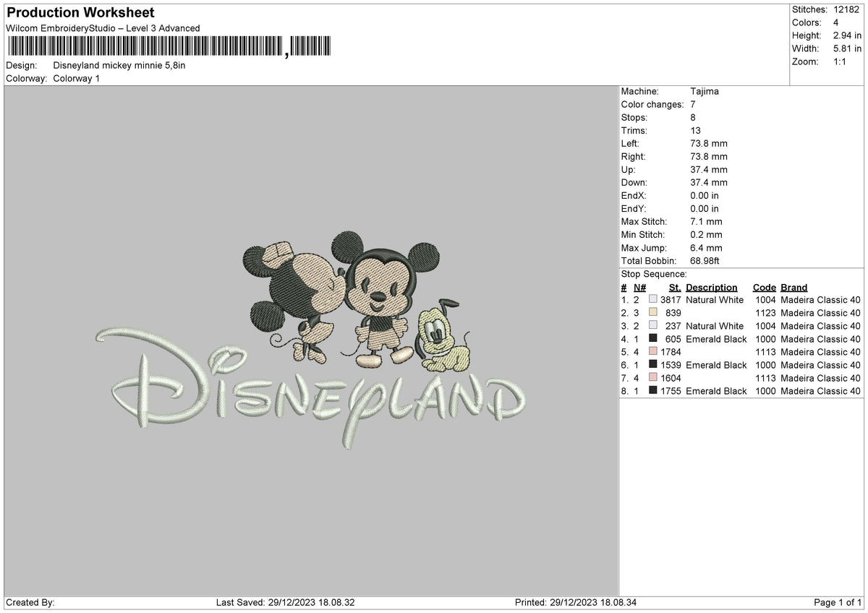Click the stitch count 1784
The image size is (868, 613).
pyautogui.click(x=671, y=352)
